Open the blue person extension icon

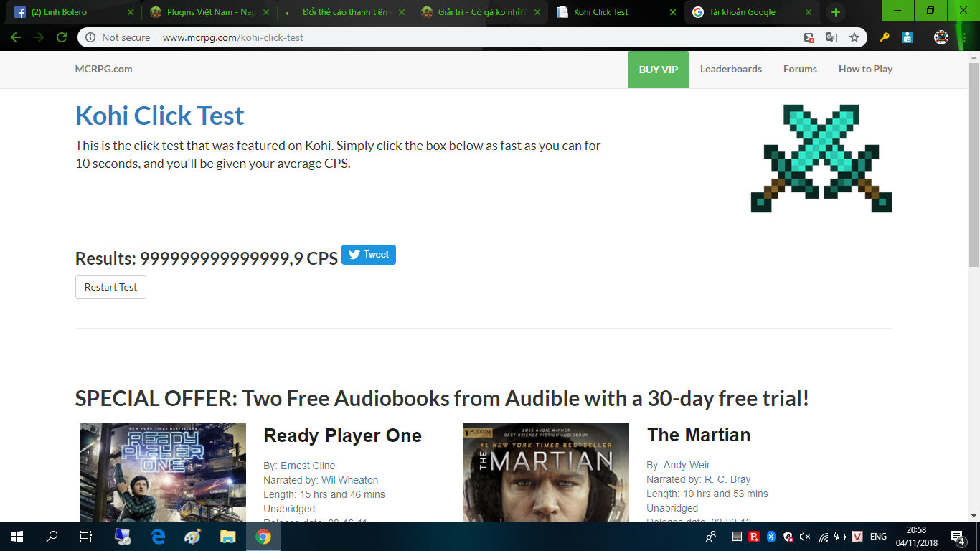pos(908,37)
